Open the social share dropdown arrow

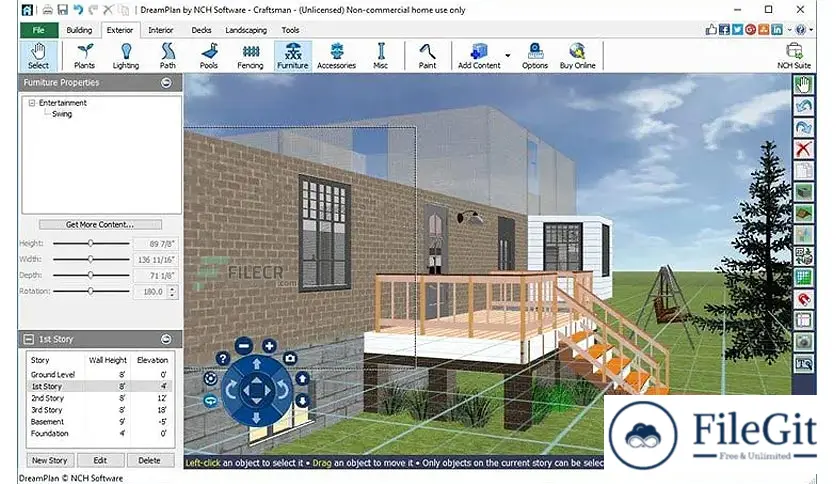(x=789, y=30)
